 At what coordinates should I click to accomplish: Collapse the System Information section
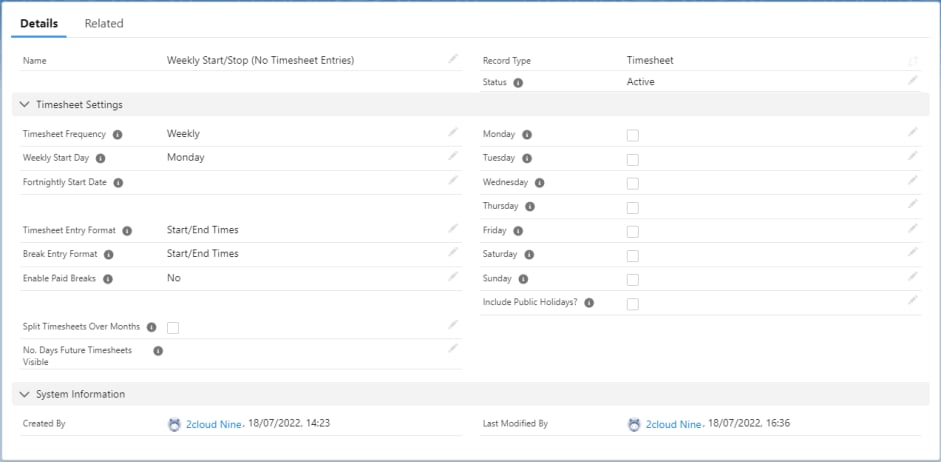(24, 394)
